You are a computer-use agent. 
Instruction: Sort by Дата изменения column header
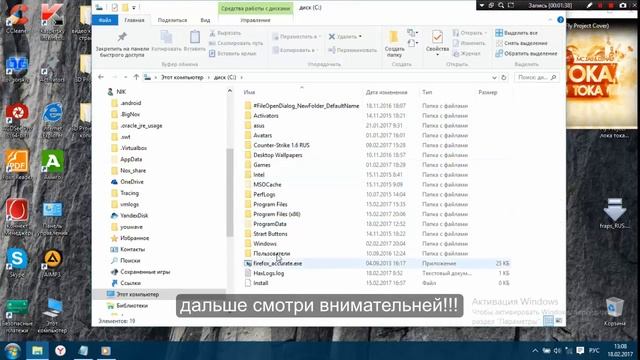387,92
